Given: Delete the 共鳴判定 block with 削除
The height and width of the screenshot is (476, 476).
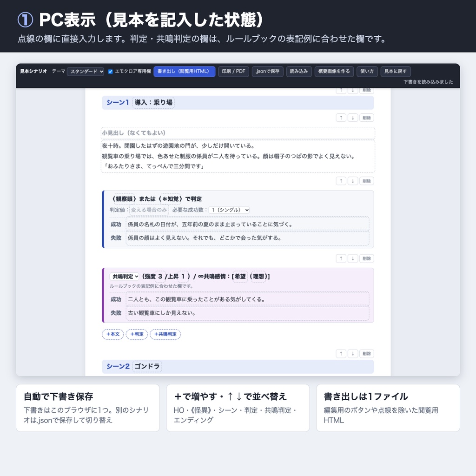Looking at the screenshot, I should pyautogui.click(x=367, y=258).
